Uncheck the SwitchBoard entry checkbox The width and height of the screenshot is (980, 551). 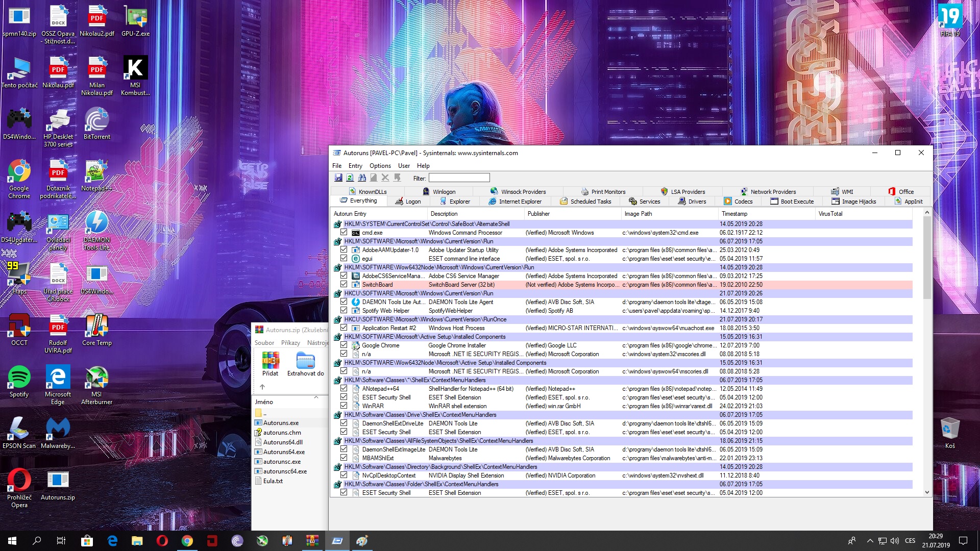point(344,285)
